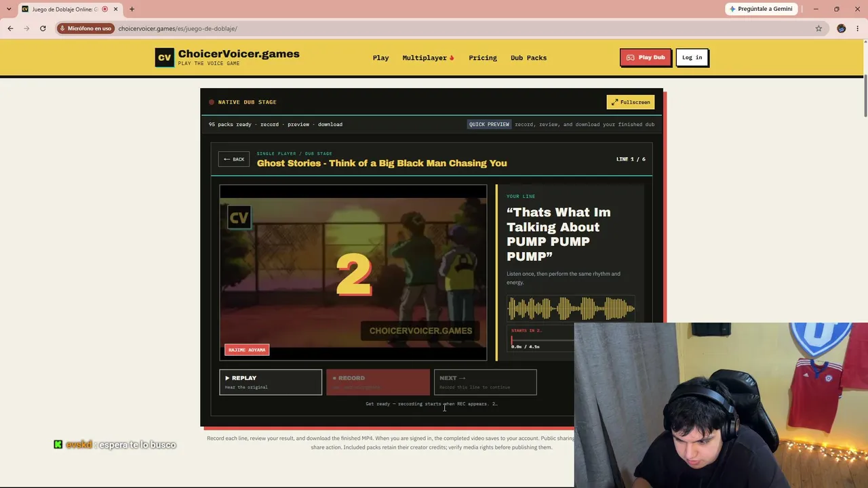Viewport: 868px width, 488px height.
Task: Open the tab search chevron in Chrome
Action: pyautogui.click(x=8, y=9)
